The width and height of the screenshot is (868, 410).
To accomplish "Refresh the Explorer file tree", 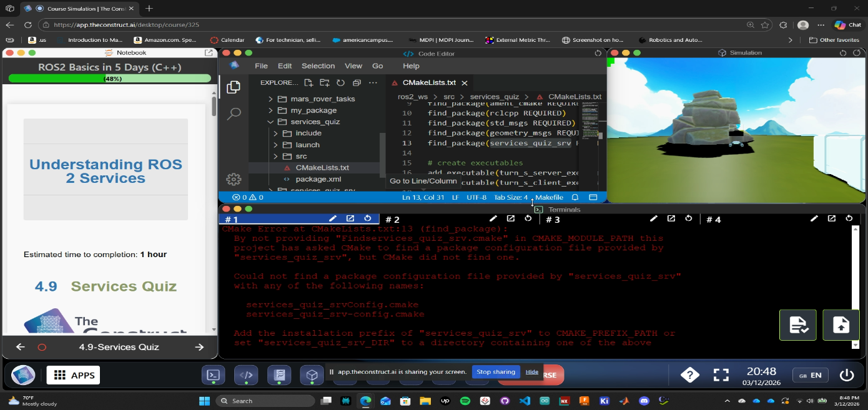I will (340, 82).
